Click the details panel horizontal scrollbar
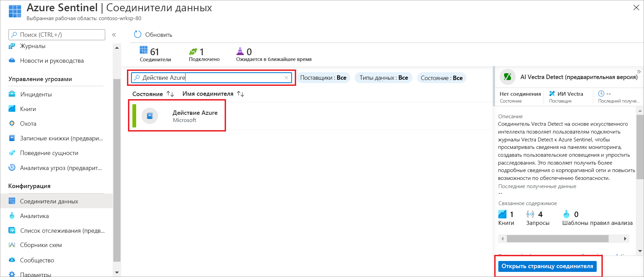This screenshot has height=277, width=644. [558, 238]
